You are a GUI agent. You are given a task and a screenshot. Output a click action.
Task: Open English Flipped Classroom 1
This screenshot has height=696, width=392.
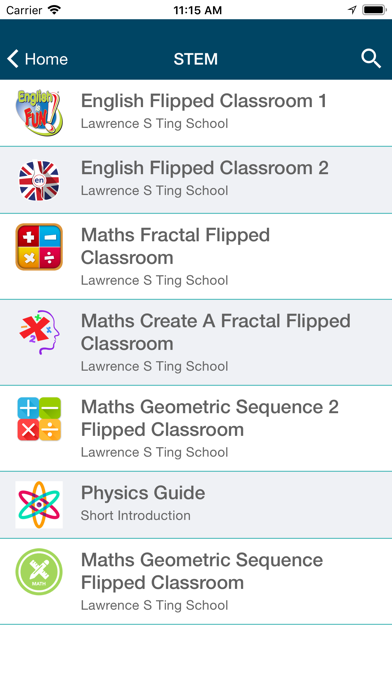click(x=196, y=113)
